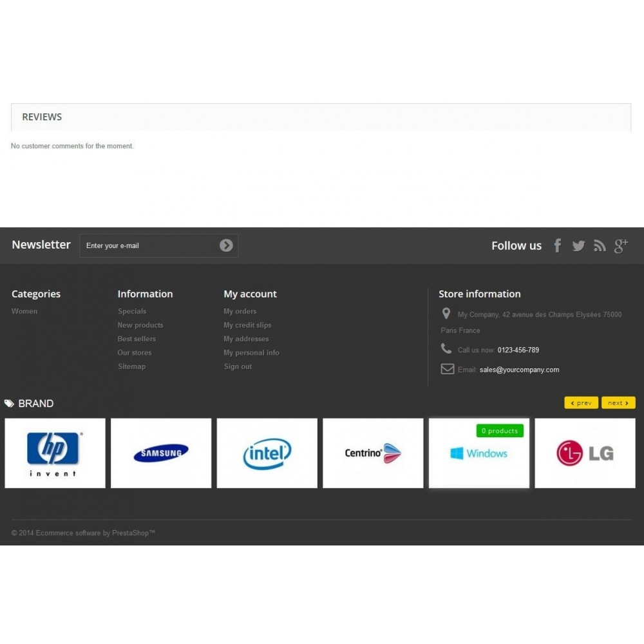Viewport: 644px width, 644px height.
Task: Click the store address map pin icon
Action: pos(446,314)
